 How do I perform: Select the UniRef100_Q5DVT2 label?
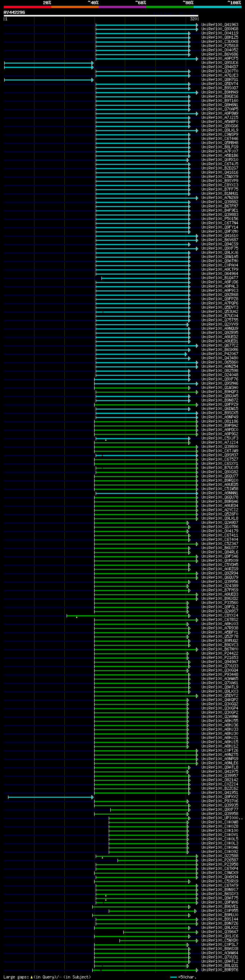(x=220, y=696)
